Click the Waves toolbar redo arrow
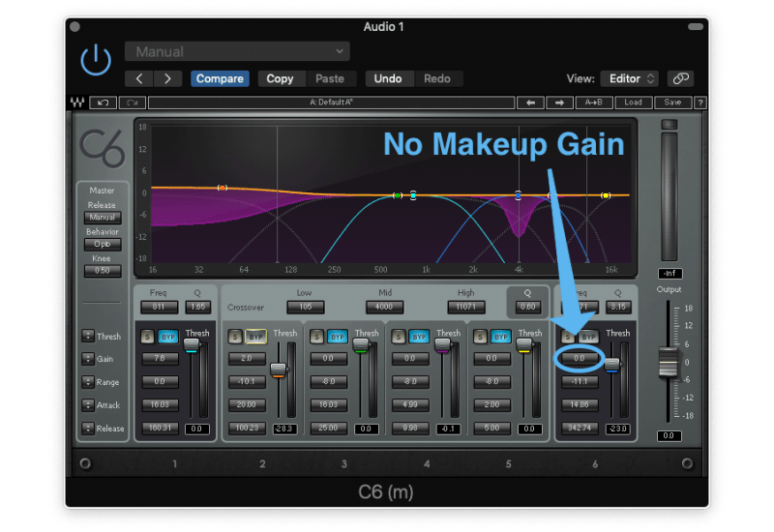 coord(132,103)
